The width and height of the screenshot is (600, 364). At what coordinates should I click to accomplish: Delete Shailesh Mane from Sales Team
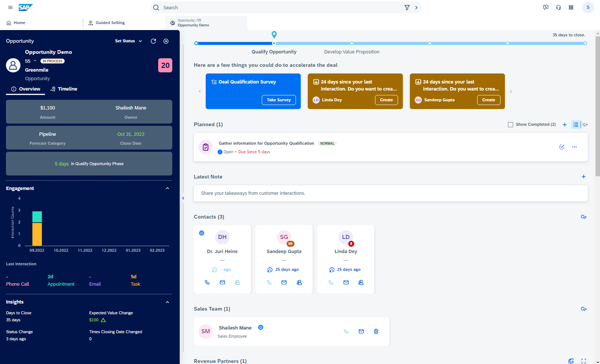click(376, 331)
